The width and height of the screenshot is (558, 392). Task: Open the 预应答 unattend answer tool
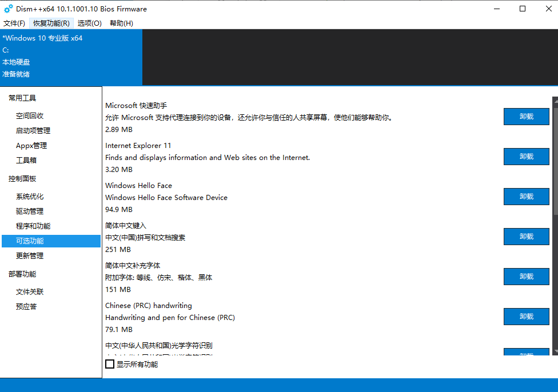26,306
